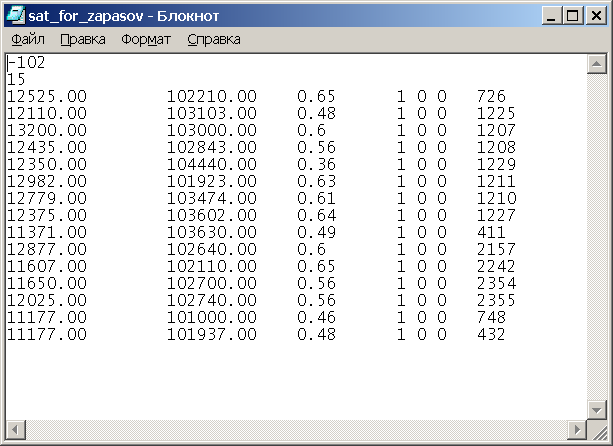Close the sat_for_zapasov window
Image resolution: width=613 pixels, height=446 pixels.
[x=597, y=16]
